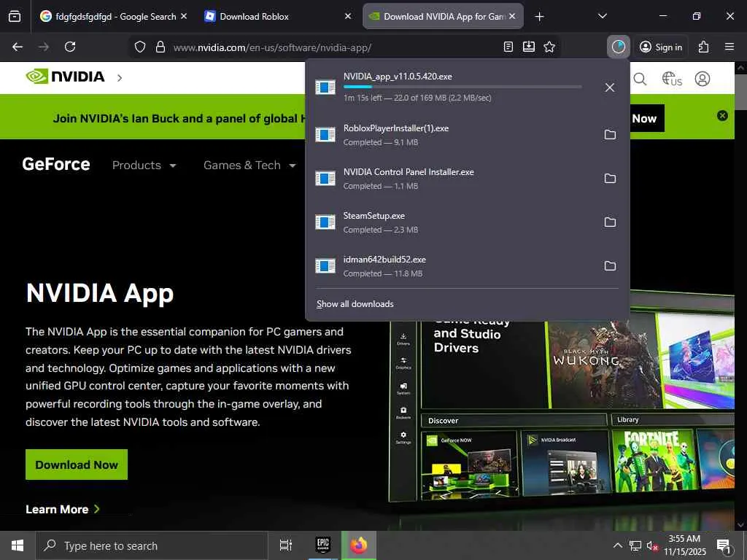The width and height of the screenshot is (747, 560).
Task: Open NVIDIA account profile icon
Action: click(x=703, y=79)
